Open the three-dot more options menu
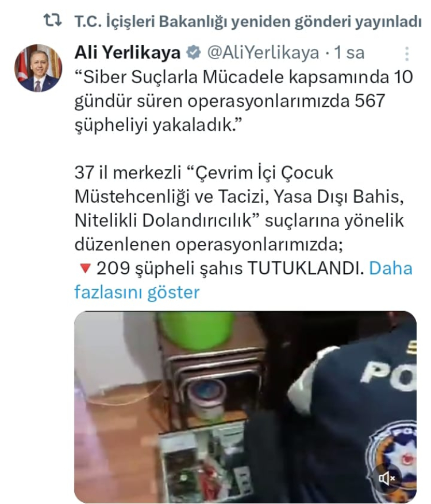Viewport: 431px width, 504px height. click(407, 54)
